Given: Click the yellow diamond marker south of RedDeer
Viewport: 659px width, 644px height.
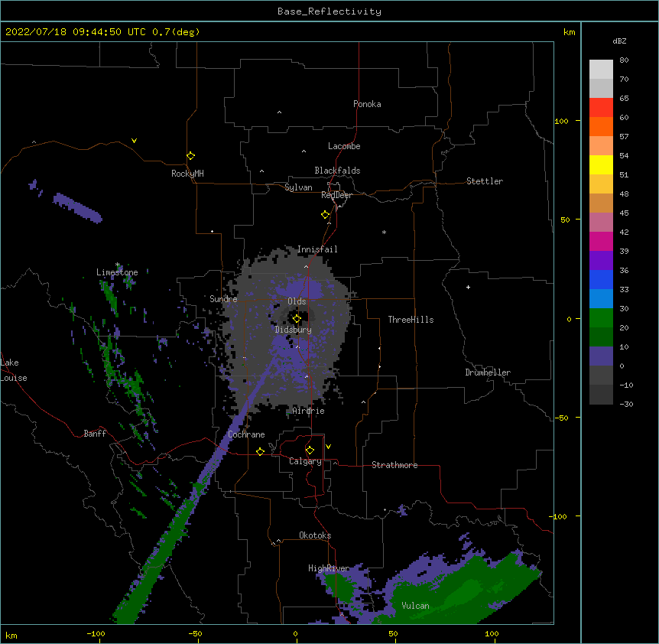Looking at the screenshot, I should 325,215.
